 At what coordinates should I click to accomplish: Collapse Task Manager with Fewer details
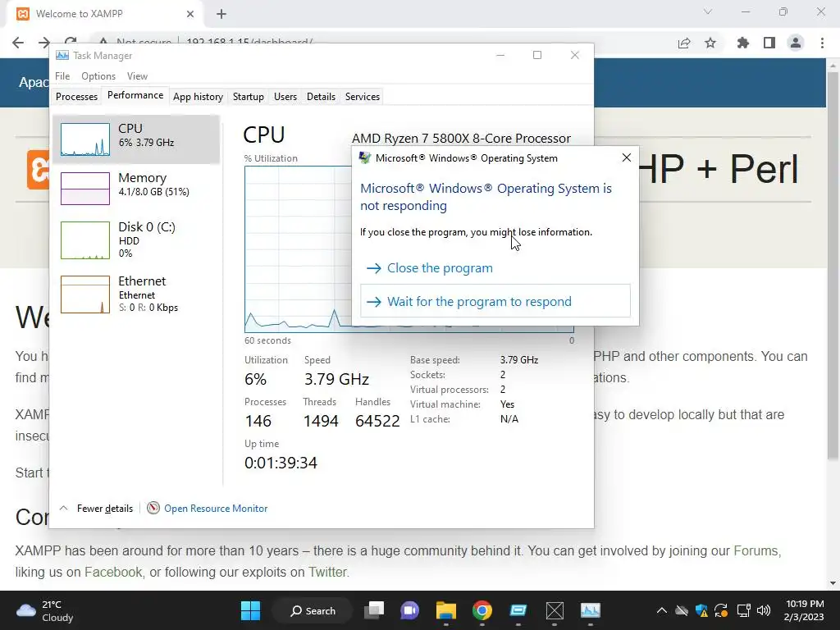(104, 509)
